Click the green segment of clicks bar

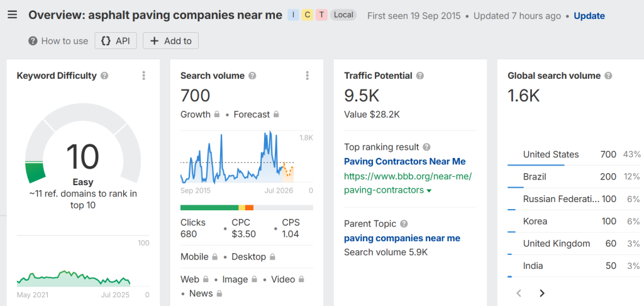point(209,207)
